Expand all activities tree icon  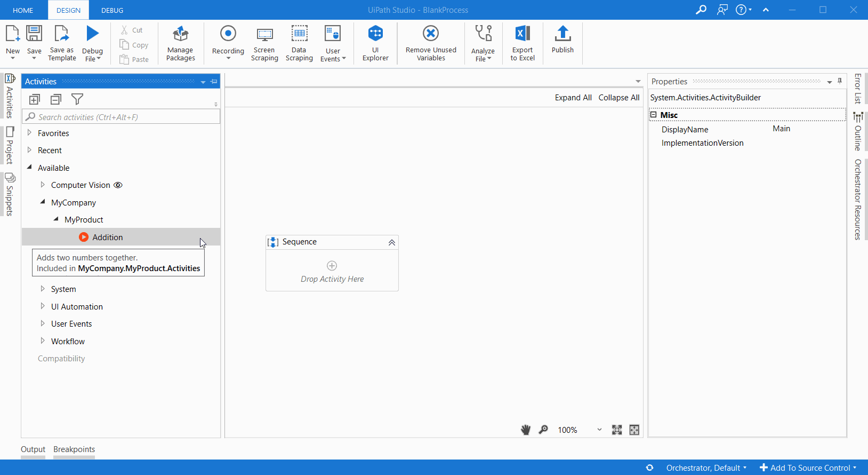pos(35,99)
